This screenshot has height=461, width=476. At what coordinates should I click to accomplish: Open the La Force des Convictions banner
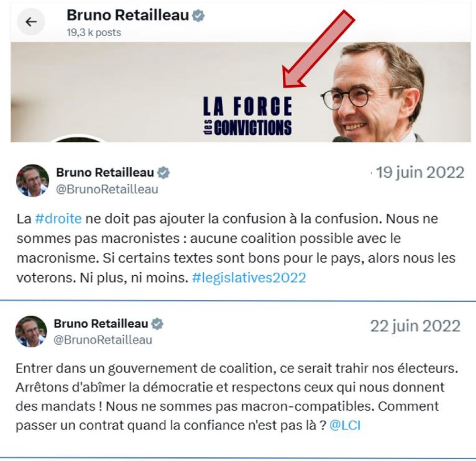pyautogui.click(x=240, y=92)
